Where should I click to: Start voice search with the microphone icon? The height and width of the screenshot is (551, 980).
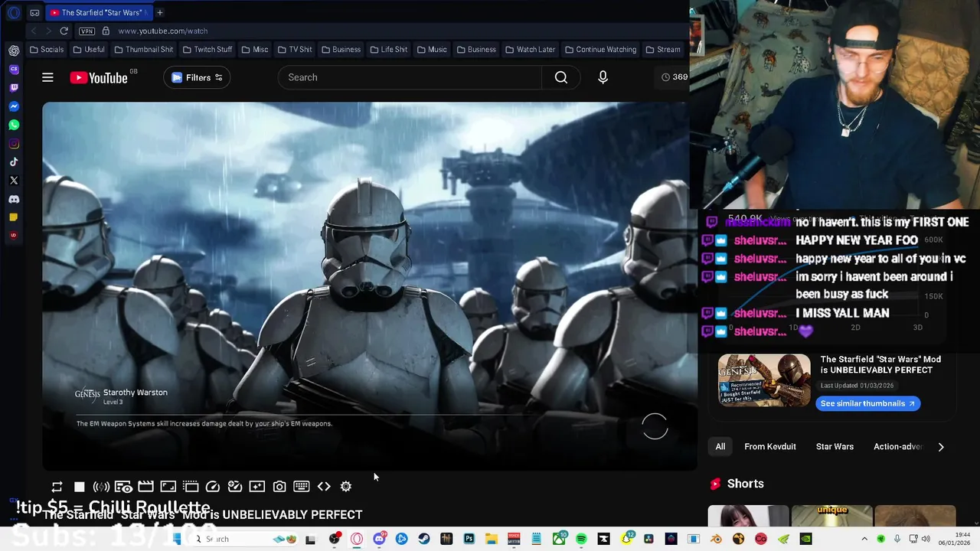pos(603,77)
